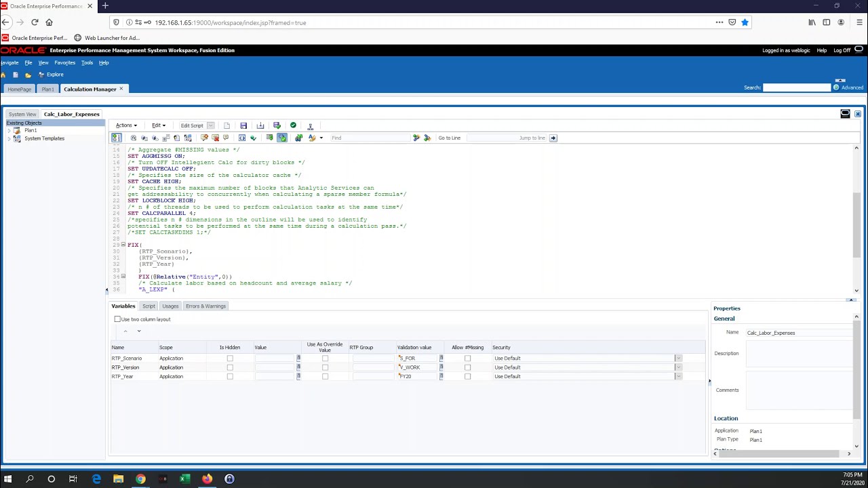
Task: Click the hierarchy icon at the end of the upper script toolbar
Action: coord(310,125)
